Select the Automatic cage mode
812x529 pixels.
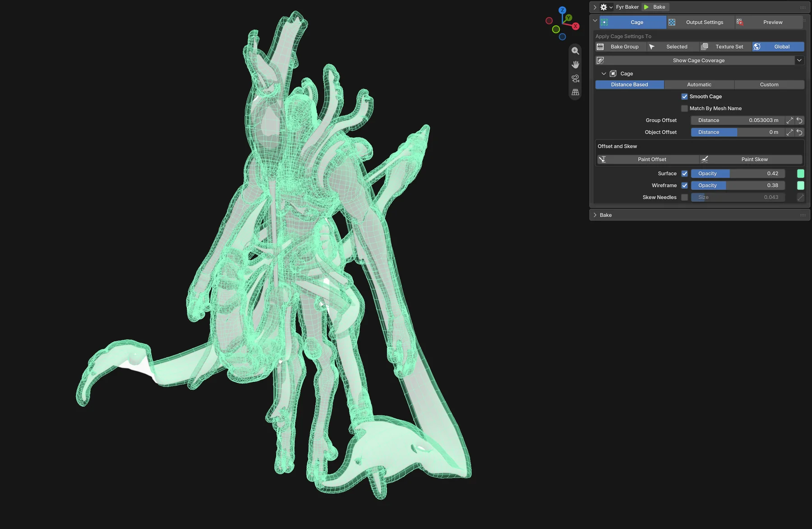click(699, 85)
